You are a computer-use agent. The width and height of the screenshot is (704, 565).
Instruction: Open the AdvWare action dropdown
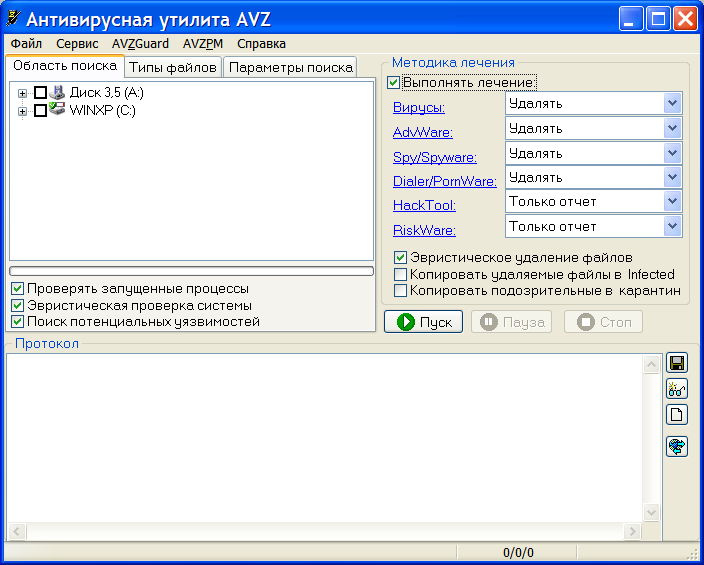tap(672, 128)
